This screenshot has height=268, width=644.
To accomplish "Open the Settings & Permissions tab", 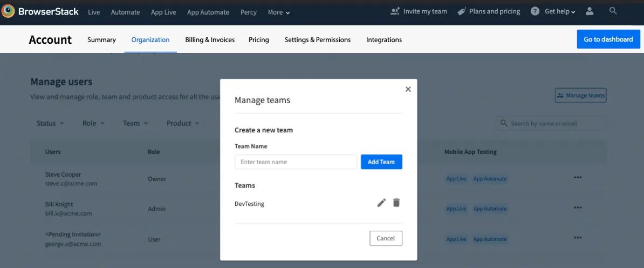I will (x=317, y=40).
